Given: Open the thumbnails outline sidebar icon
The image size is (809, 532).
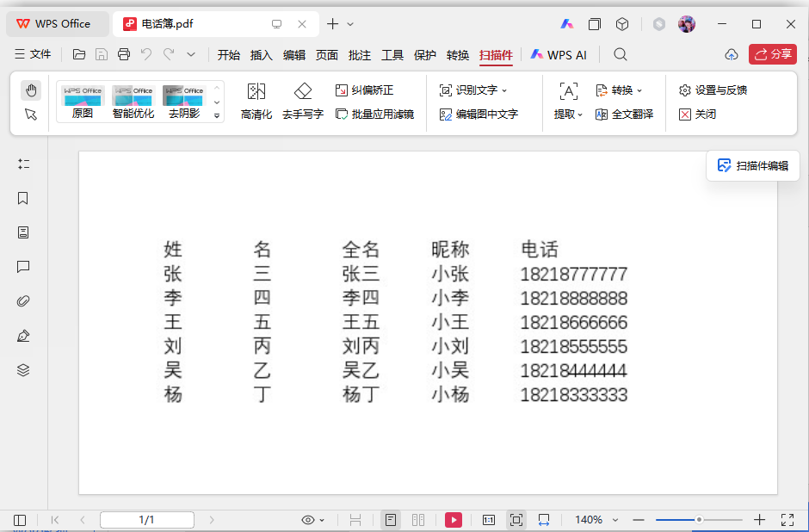Looking at the screenshot, I should [x=23, y=164].
